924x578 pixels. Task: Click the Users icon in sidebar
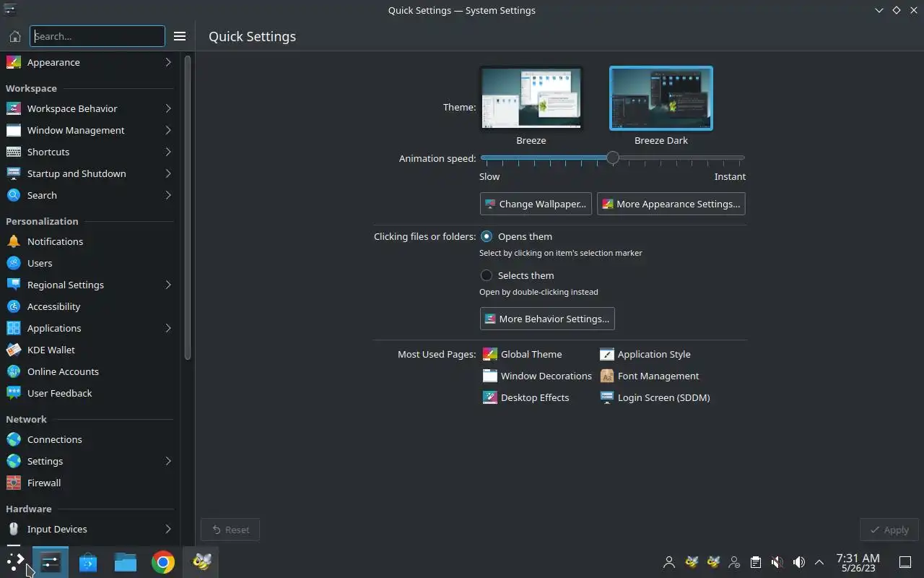click(13, 263)
